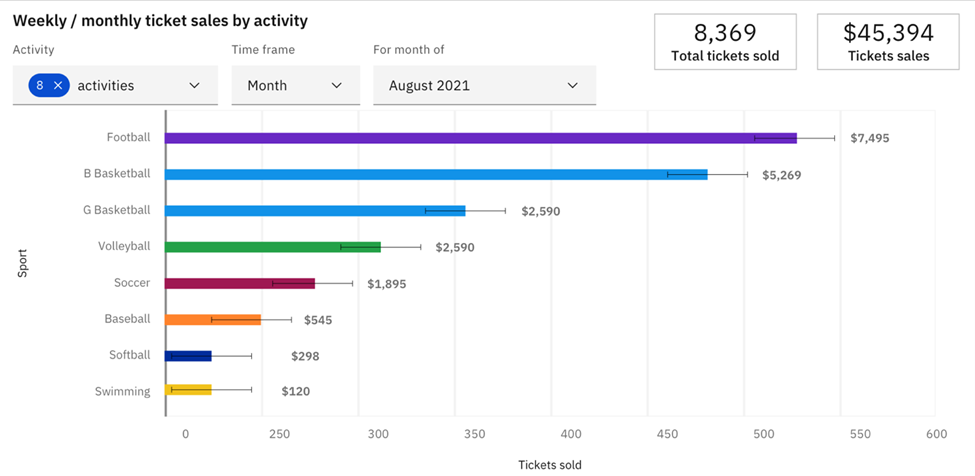Click the $7,495 Football value label
This screenshot has height=476, width=975.
click(x=870, y=138)
